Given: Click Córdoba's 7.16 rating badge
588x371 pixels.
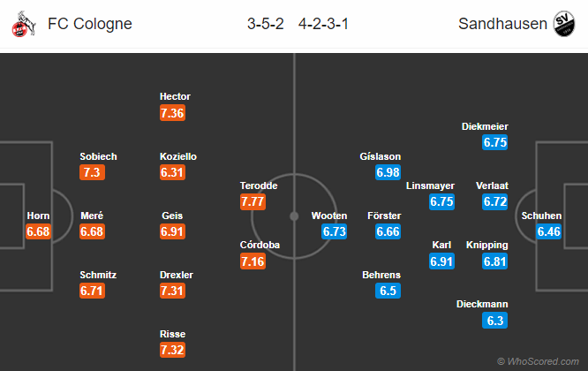Looking at the screenshot, I should click(x=253, y=261).
